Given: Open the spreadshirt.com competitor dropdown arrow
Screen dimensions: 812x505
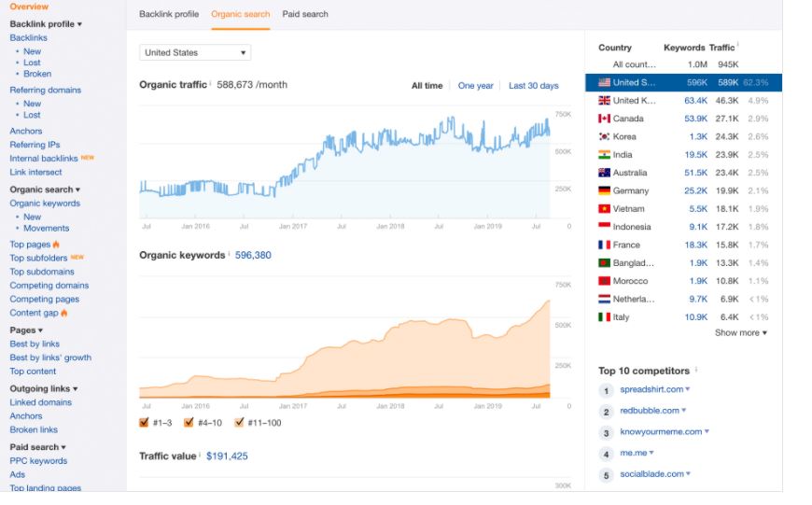Looking at the screenshot, I should [x=688, y=389].
